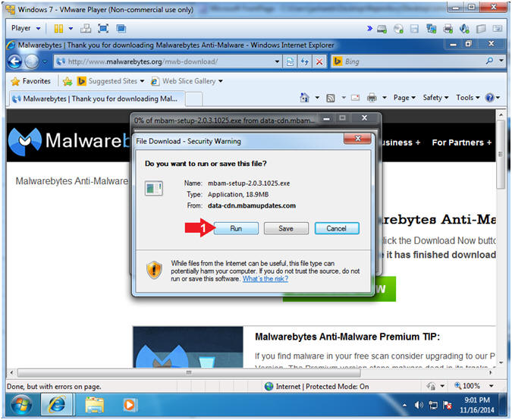This screenshot has height=420, width=512.
Task: Click the Save button in download dialog
Action: click(286, 228)
